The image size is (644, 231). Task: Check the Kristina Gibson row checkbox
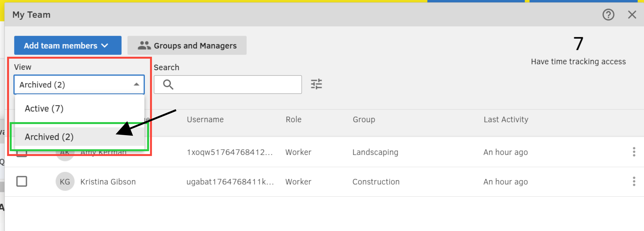(22, 181)
